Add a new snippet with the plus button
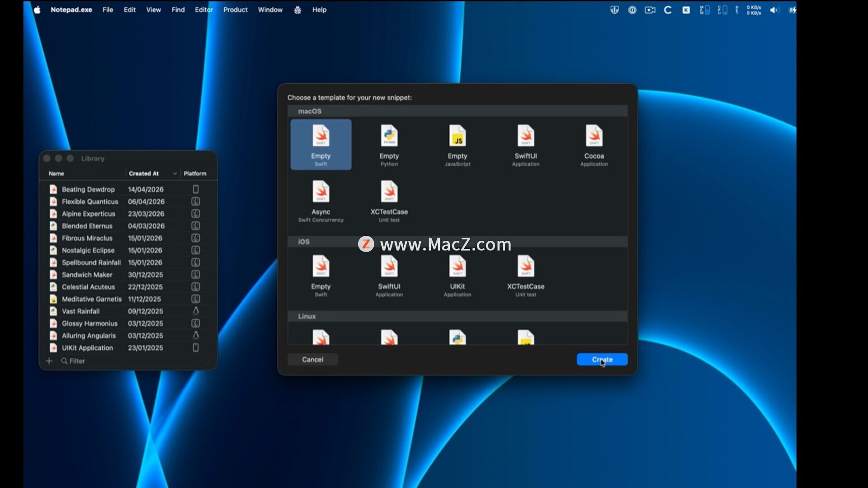Screen dimensions: 868x488 [49, 361]
